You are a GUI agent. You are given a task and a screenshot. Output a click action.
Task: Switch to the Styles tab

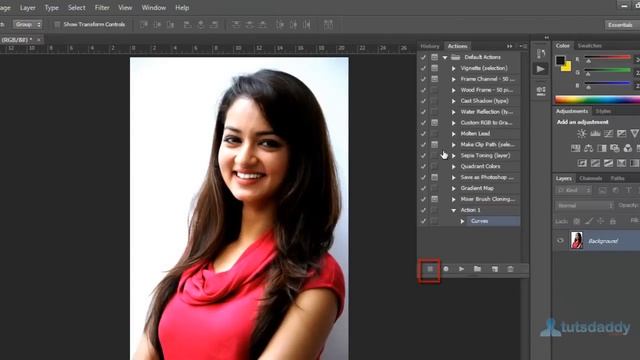tap(603, 111)
